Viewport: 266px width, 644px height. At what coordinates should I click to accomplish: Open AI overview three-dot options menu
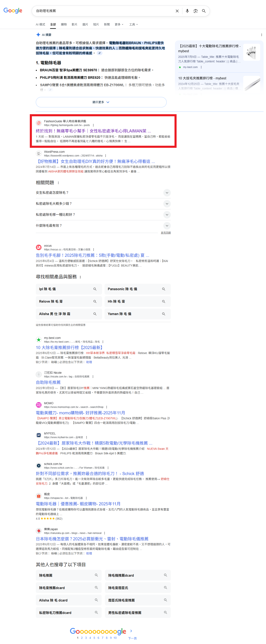tap(261, 35)
